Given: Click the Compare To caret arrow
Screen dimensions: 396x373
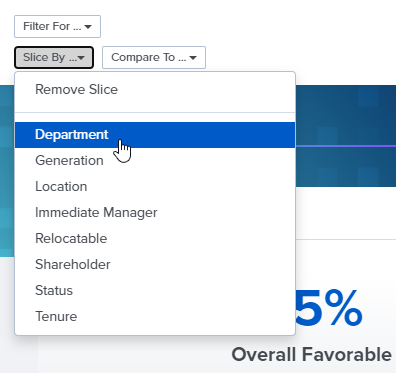Looking at the screenshot, I should [193, 58].
